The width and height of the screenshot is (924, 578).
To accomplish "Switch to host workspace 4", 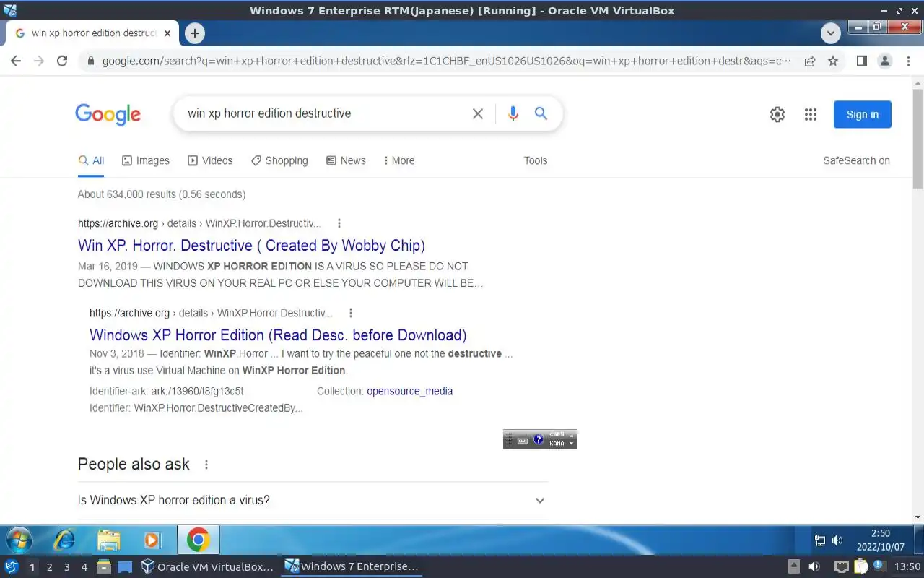I will (x=84, y=567).
